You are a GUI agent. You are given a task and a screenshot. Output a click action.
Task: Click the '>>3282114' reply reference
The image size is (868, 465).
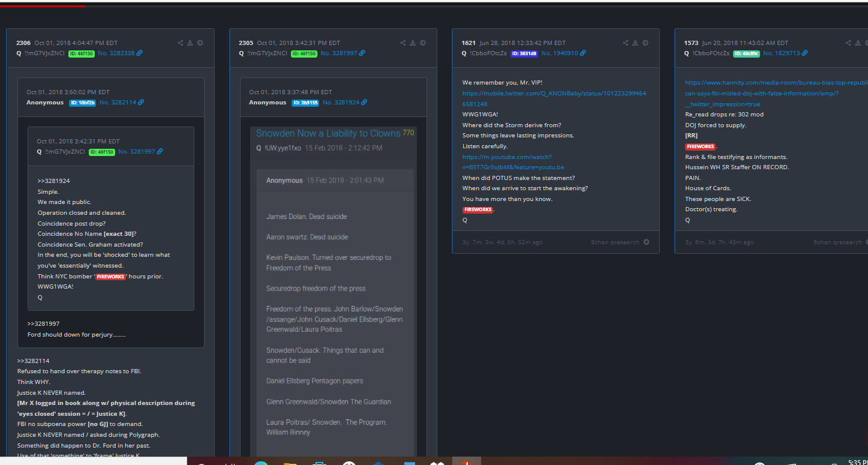pos(33,361)
